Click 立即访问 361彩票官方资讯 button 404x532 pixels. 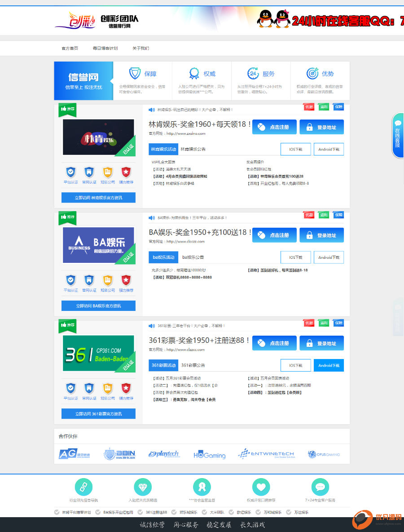[x=98, y=413]
